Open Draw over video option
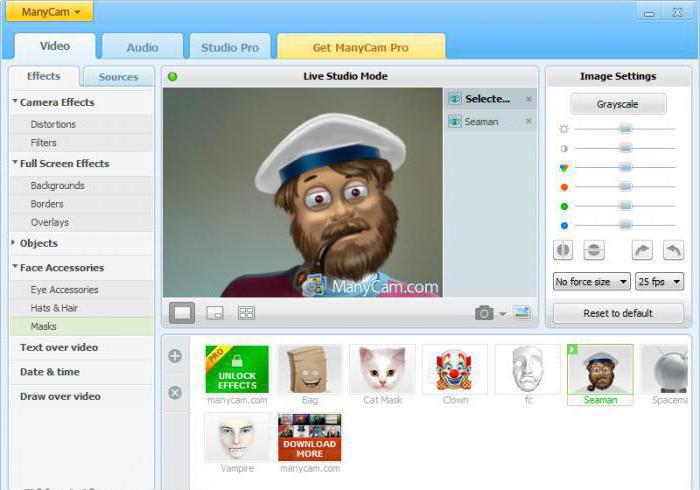 pyautogui.click(x=60, y=396)
